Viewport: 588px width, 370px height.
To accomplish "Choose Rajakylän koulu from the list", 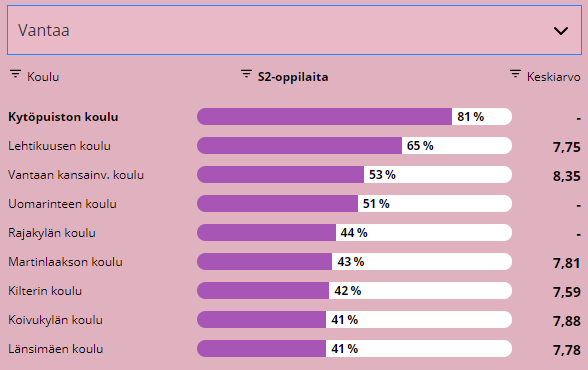I will (52, 233).
